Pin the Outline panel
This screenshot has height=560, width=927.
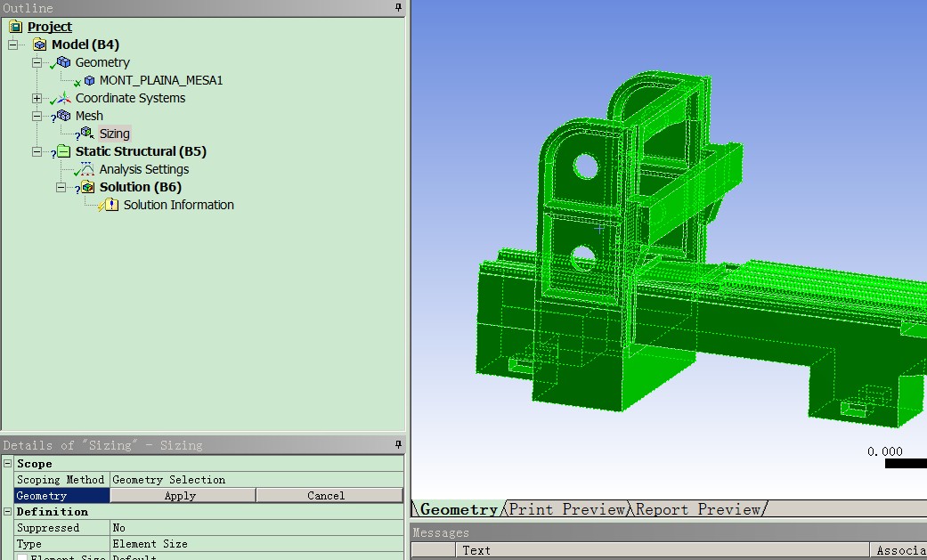(x=398, y=8)
